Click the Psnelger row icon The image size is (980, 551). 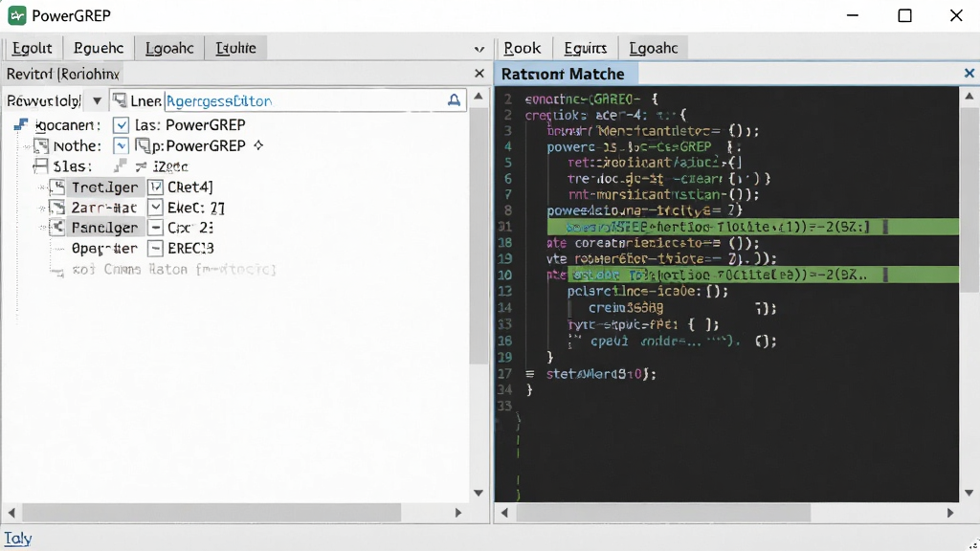tap(56, 228)
